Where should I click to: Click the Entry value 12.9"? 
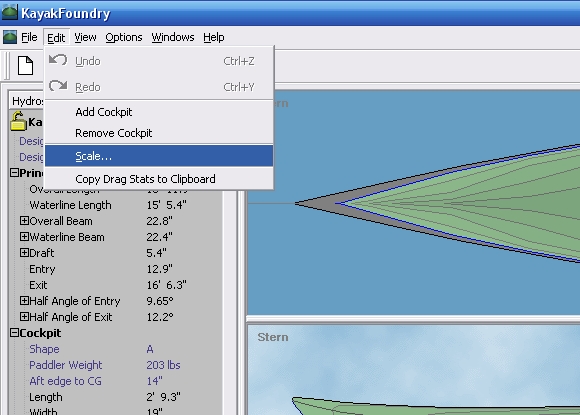(159, 269)
